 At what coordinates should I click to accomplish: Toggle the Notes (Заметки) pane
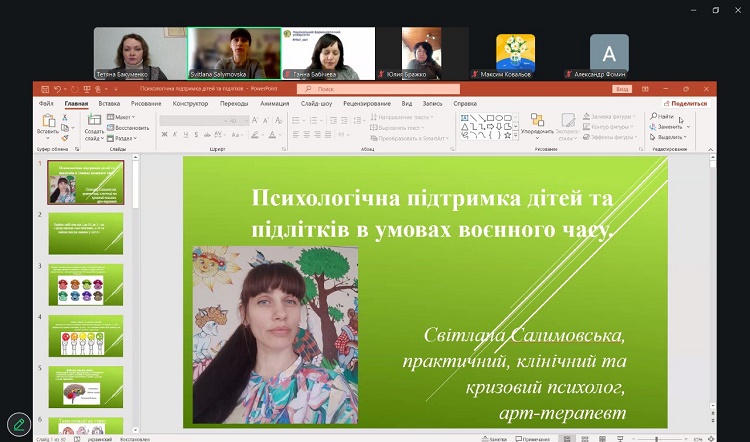pos(493,438)
